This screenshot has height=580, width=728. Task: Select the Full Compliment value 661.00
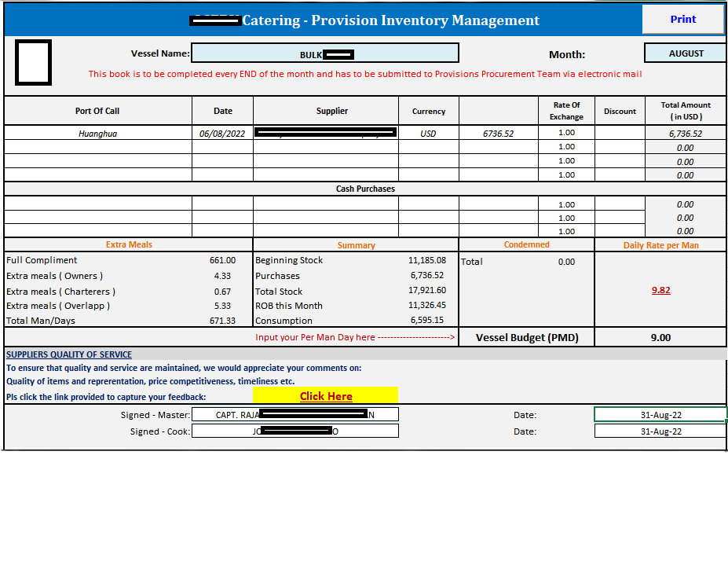click(x=222, y=260)
